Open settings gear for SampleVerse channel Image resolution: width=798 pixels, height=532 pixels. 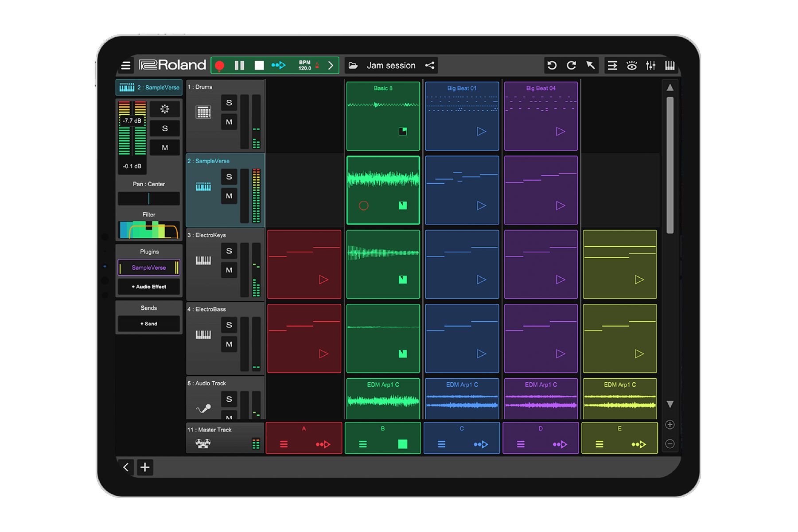point(164,109)
